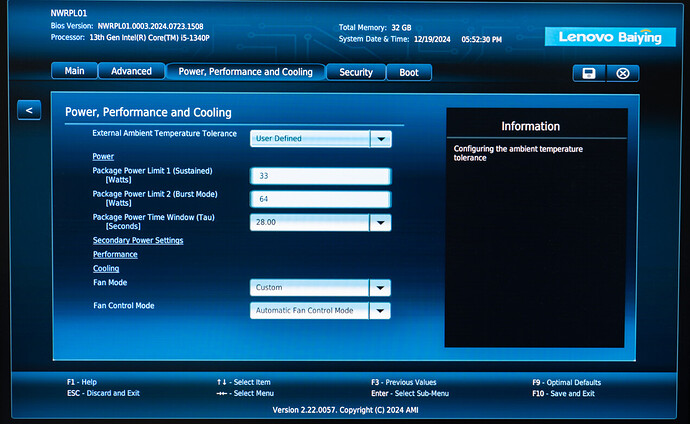The height and width of the screenshot is (424, 690).
Task: Switch to the Boot tab
Action: (409, 72)
